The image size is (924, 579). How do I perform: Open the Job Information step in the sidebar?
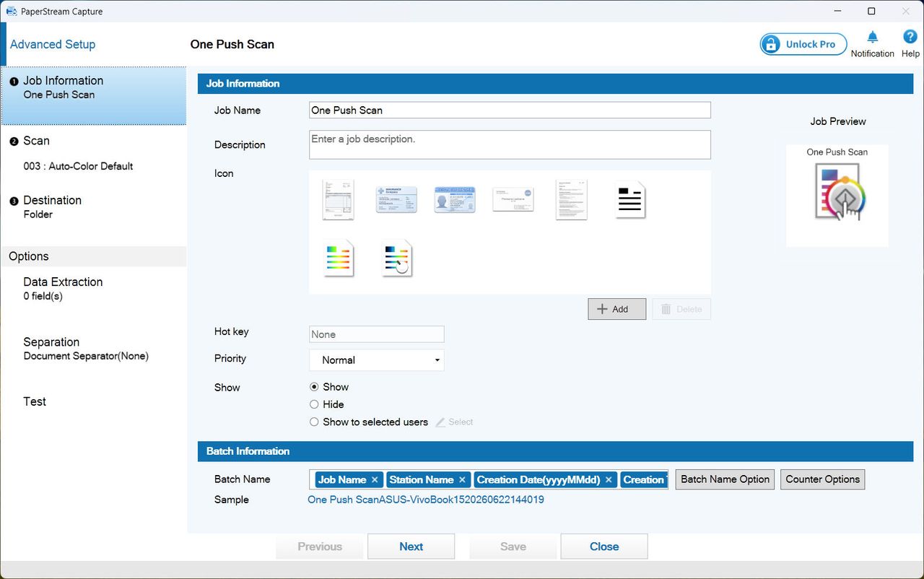(93, 95)
